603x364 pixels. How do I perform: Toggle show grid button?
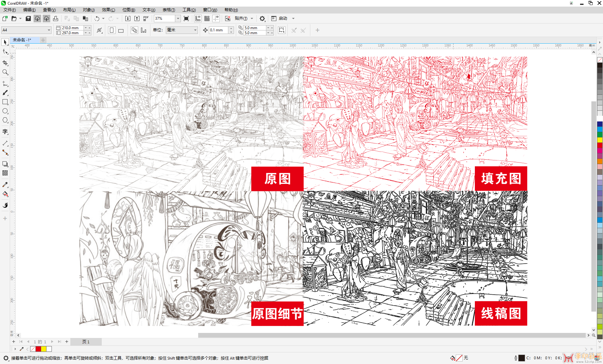(207, 19)
